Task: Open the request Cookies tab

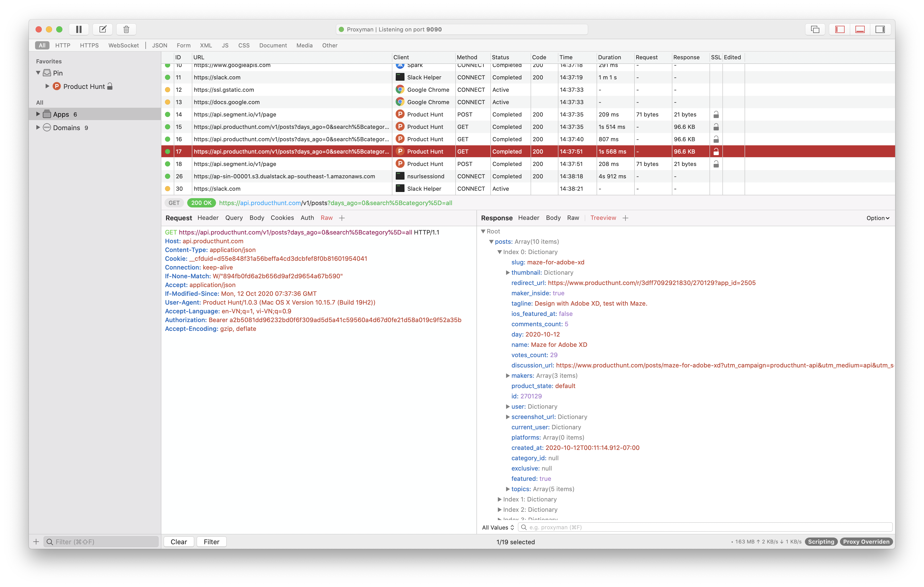Action: [x=282, y=218]
